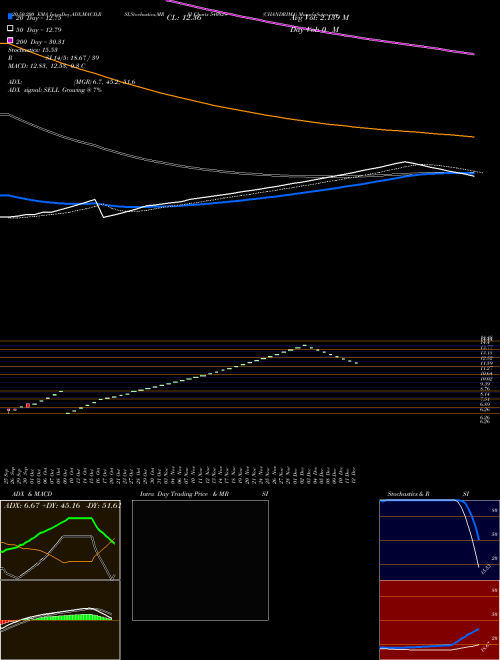Viewport: 500px width, 660px height.
Task: Click the empty Intra Day Trading Price box
Action: (200, 560)
